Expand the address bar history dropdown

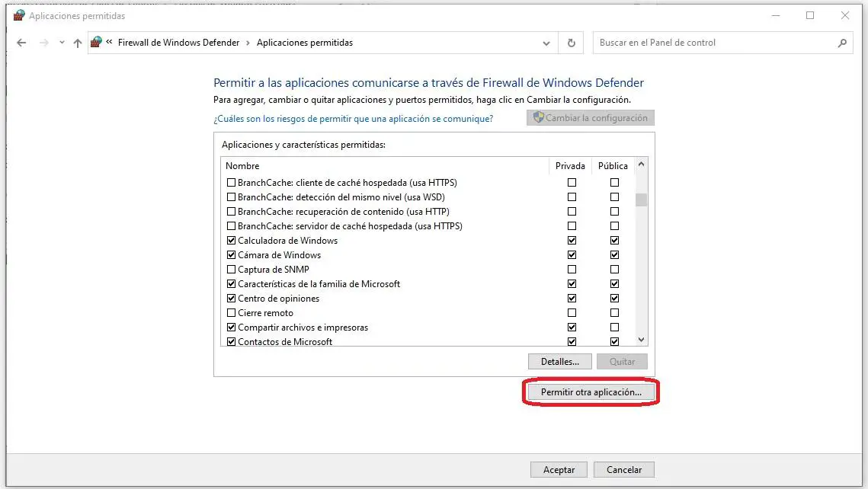546,43
